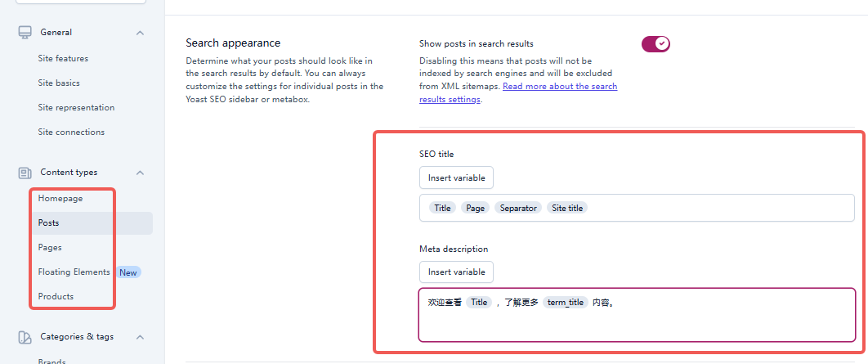Click the Content types newspaper icon
Screen dimensions: 868x364
25,173
